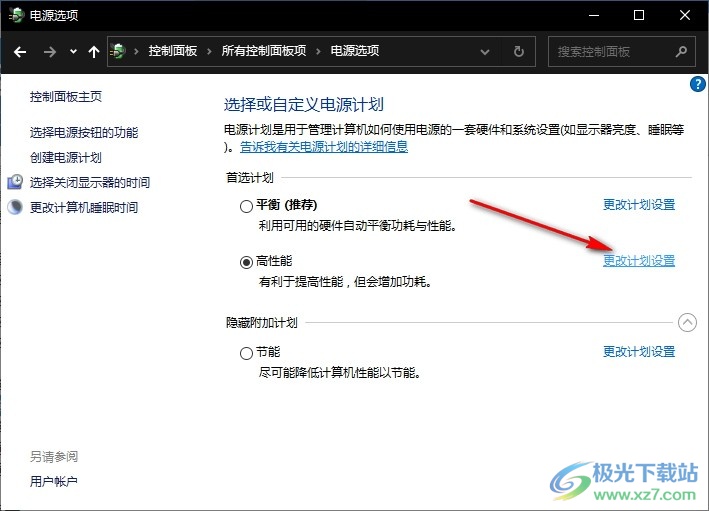The height and width of the screenshot is (511, 709).
Task: Select the 节能 power plan
Action: 246,353
